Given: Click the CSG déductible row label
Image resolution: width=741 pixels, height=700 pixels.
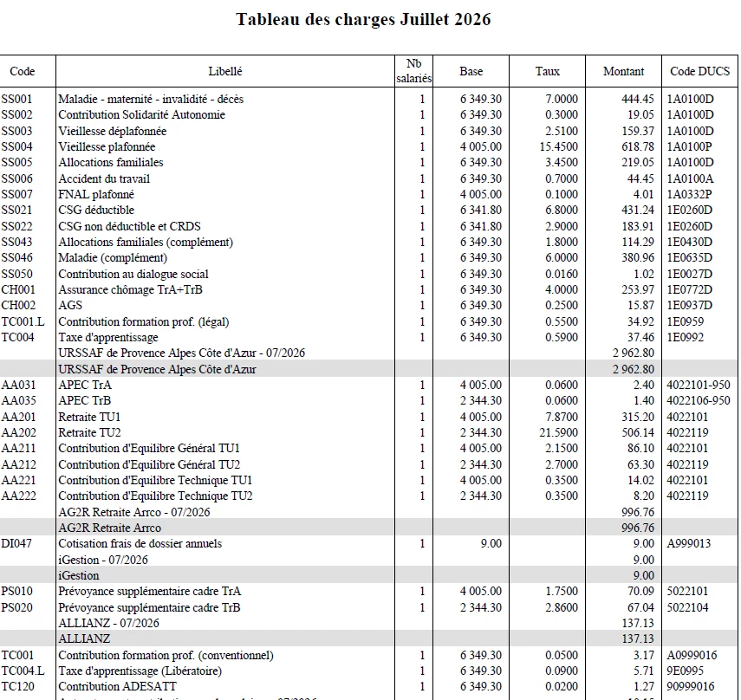Looking at the screenshot, I should (96, 211).
